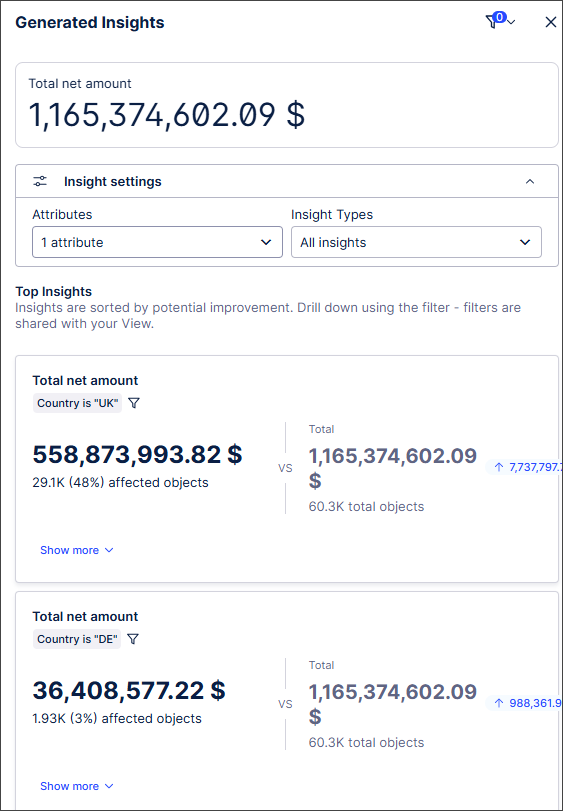Select the 558,873,993.82 $ value
The image size is (563, 811).
click(137, 455)
